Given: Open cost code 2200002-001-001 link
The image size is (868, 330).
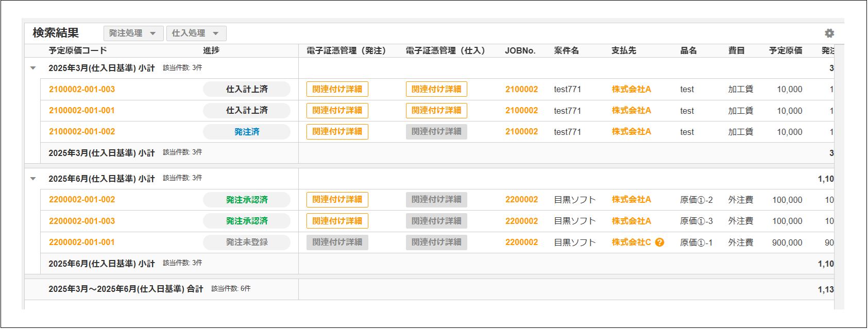Looking at the screenshot, I should pyautogui.click(x=82, y=242).
